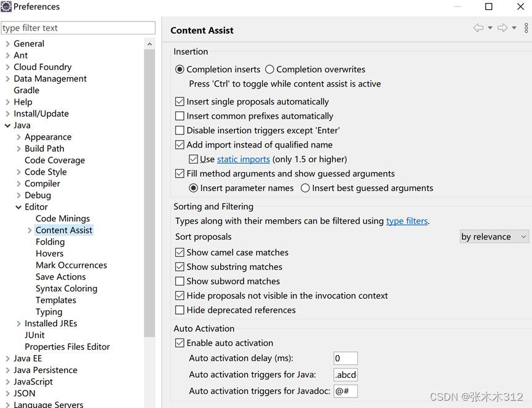
Task: Open the back history dropdown arrow
Action: [x=490, y=28]
